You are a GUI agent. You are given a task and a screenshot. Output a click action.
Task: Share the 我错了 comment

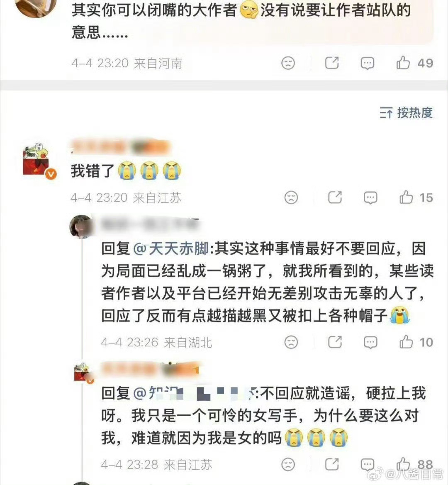tap(335, 197)
